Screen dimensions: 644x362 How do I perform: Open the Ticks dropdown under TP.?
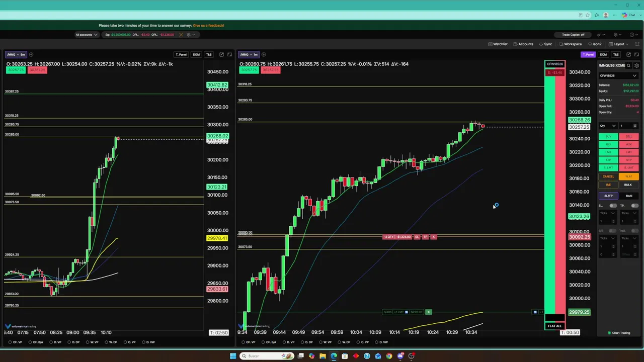coord(629,213)
